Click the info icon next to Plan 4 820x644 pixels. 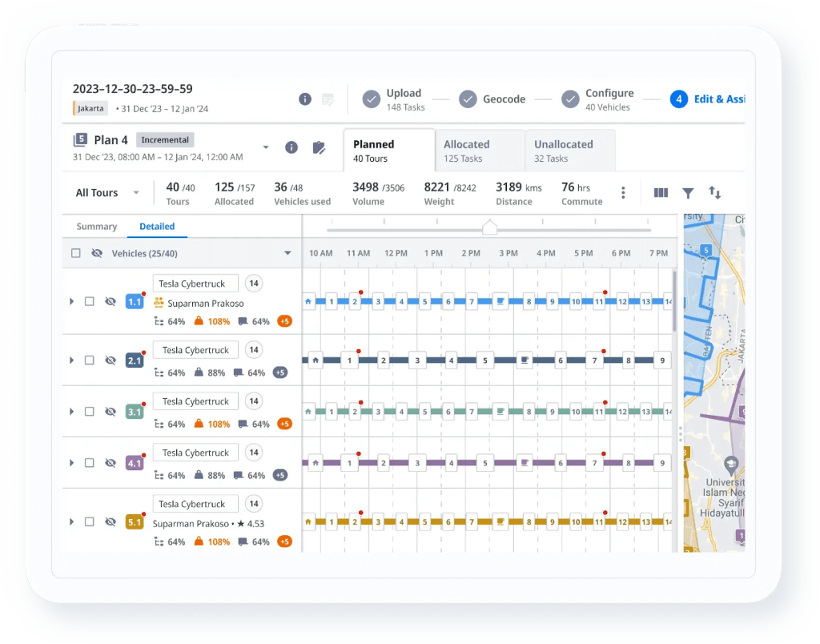(292, 147)
